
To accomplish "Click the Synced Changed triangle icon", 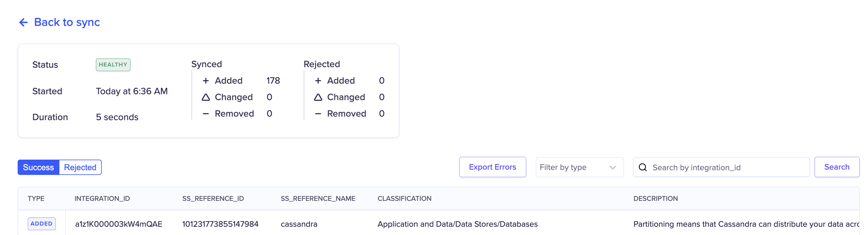I will pos(206,97).
